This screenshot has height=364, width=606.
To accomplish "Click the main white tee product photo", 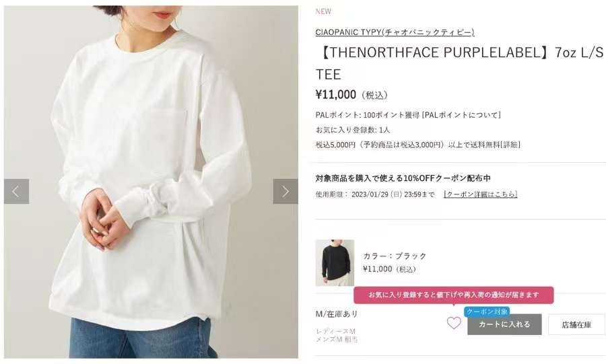I will [x=151, y=182].
